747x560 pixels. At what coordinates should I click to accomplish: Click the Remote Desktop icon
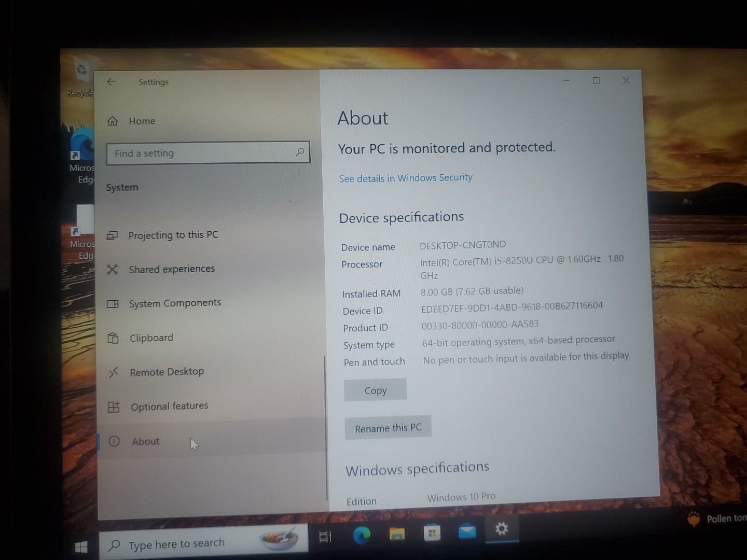(x=114, y=372)
